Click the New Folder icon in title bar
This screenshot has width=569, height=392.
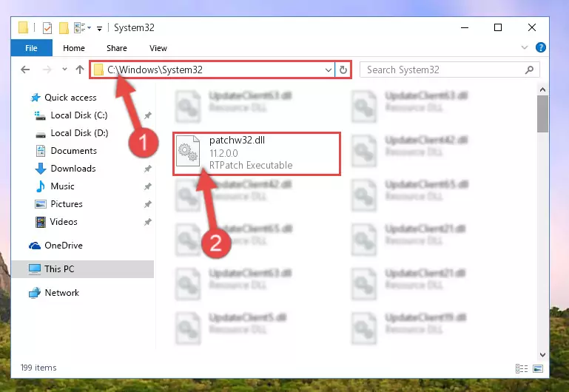coord(64,28)
